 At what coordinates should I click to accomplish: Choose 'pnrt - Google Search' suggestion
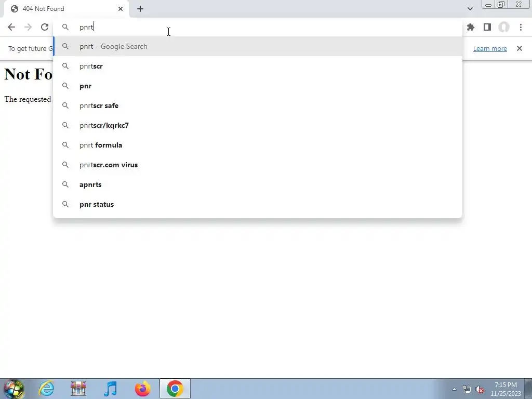pyautogui.click(x=258, y=46)
